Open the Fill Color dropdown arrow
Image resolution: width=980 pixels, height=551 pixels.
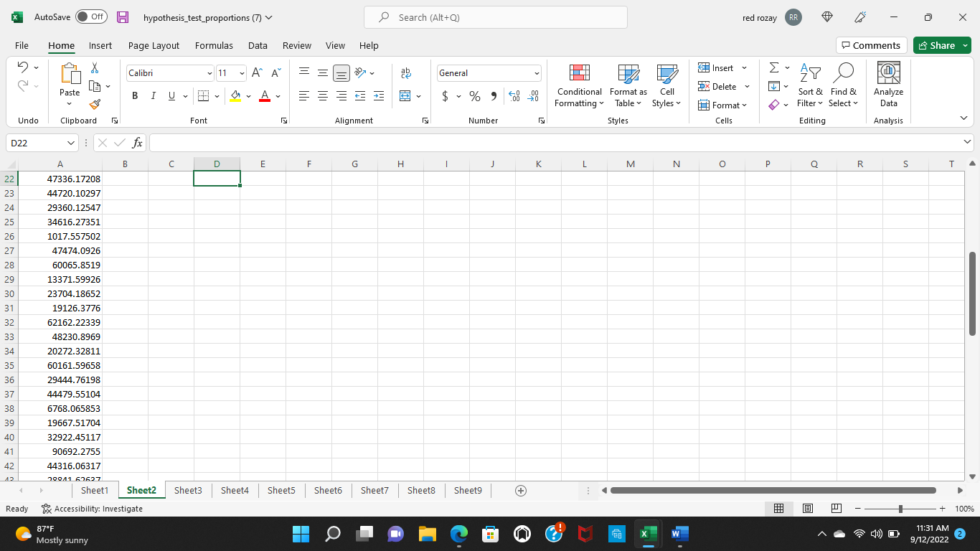pos(248,96)
